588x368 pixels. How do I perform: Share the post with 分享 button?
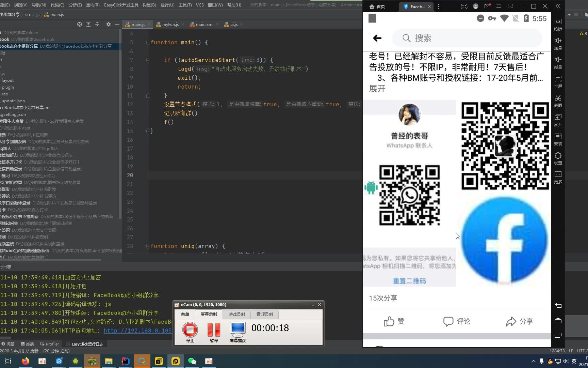pyautogui.click(x=519, y=321)
